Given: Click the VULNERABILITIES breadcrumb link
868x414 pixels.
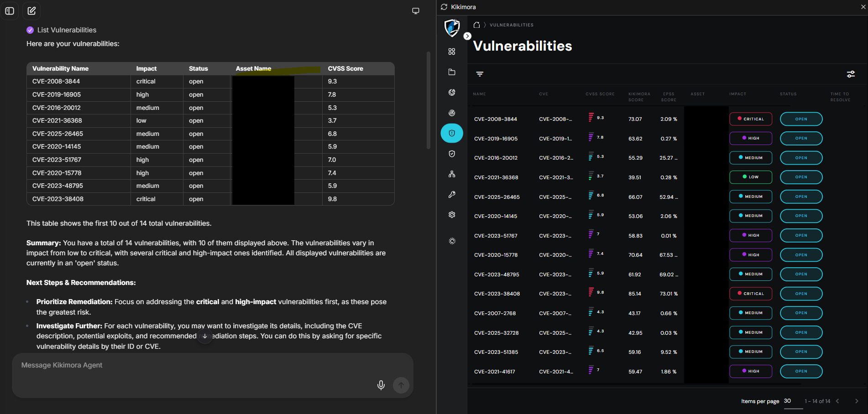Looking at the screenshot, I should pyautogui.click(x=511, y=25).
